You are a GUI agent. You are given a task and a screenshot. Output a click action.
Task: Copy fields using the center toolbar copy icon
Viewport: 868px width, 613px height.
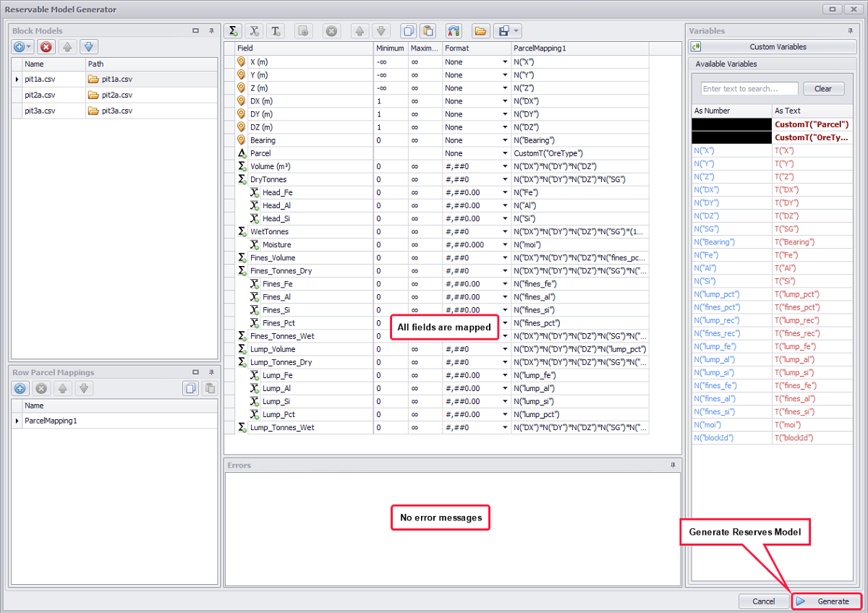pyautogui.click(x=408, y=31)
